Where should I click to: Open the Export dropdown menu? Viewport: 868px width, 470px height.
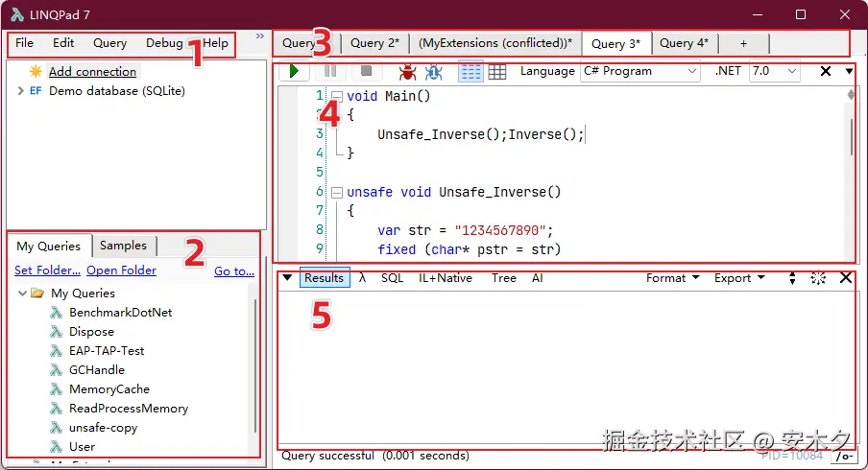[739, 278]
